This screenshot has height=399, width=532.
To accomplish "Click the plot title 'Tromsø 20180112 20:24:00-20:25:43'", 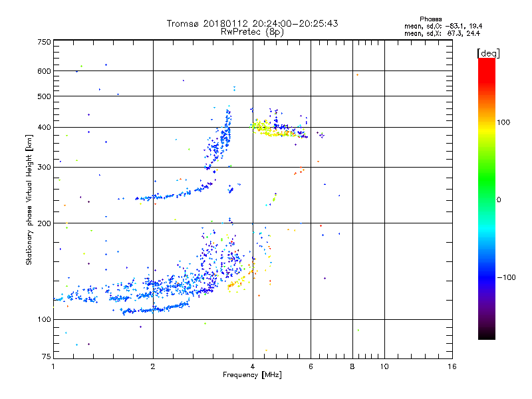I will click(252, 23).
